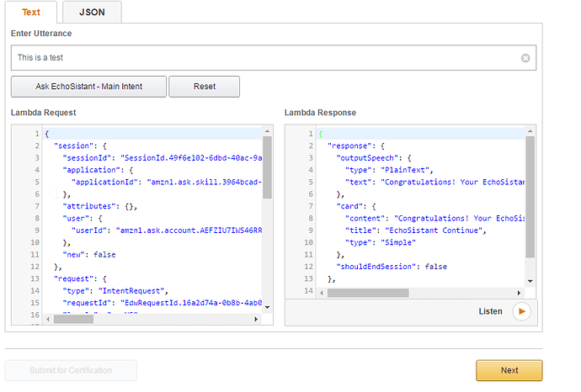Clear the utterance text field
Image resolution: width=581 pixels, height=392 pixels.
tap(525, 58)
